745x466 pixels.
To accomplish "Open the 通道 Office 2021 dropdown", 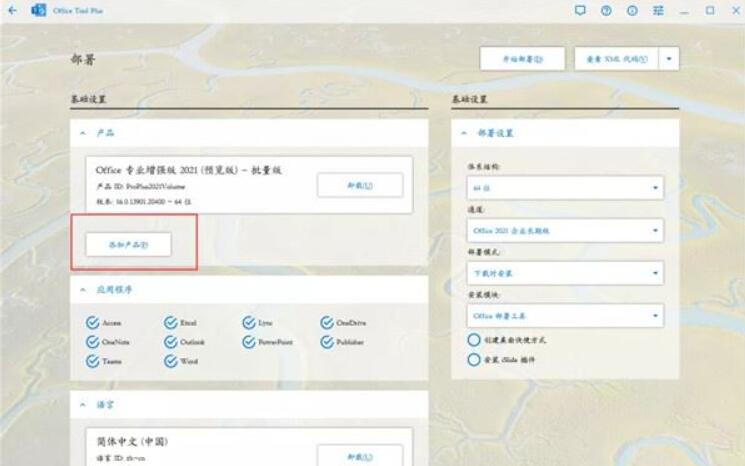I will 565,230.
